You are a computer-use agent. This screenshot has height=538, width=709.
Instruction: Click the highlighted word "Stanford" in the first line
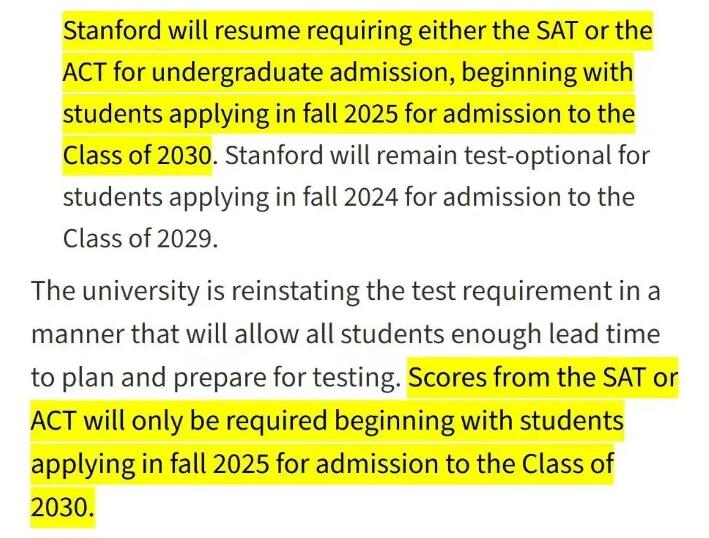click(112, 31)
